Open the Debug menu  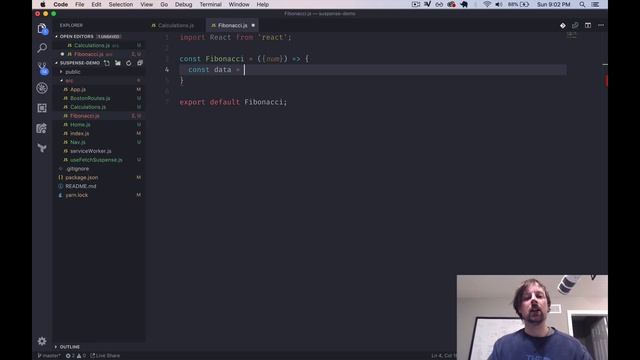pyautogui.click(x=184, y=4)
